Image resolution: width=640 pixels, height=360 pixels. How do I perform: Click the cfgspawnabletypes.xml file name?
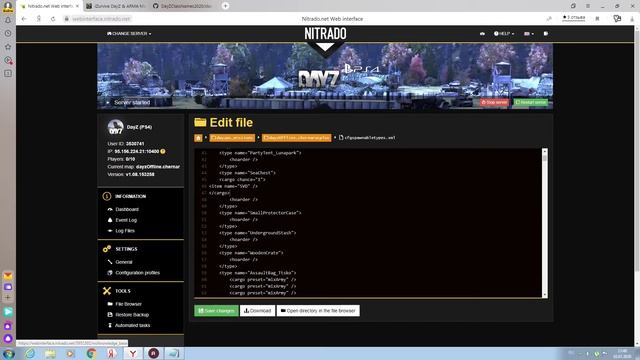tap(370, 138)
